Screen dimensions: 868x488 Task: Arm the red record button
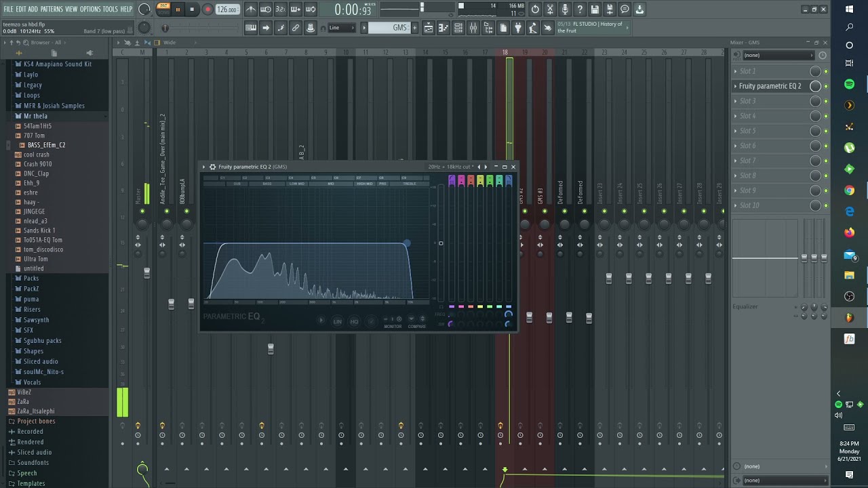click(208, 9)
